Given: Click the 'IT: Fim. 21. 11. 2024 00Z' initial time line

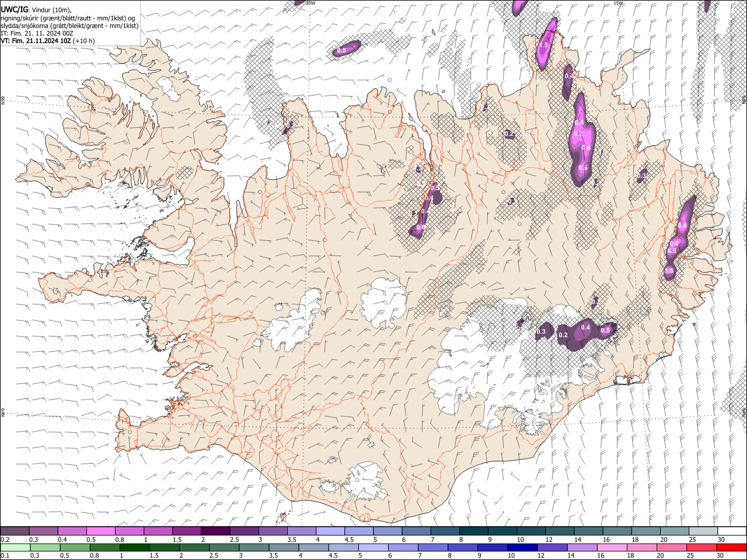Looking at the screenshot, I should (37, 34).
